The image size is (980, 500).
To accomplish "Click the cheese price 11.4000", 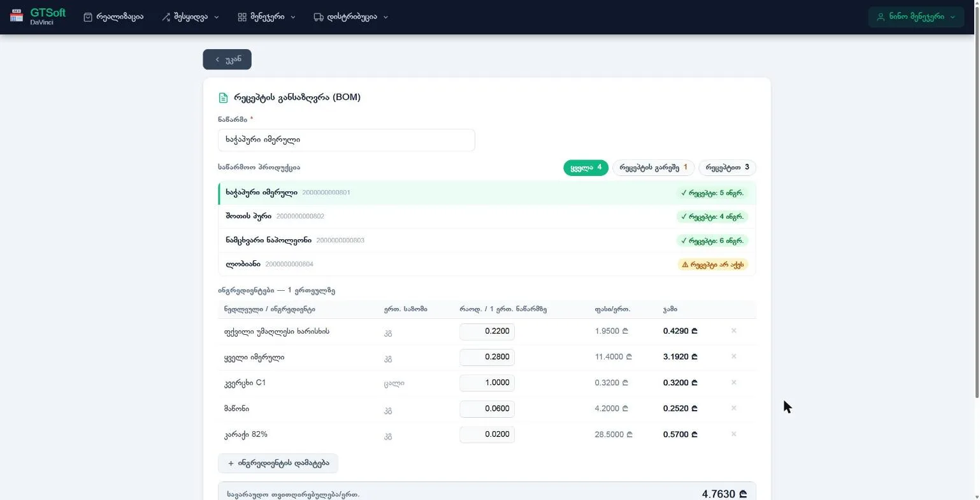I will 613,357.
